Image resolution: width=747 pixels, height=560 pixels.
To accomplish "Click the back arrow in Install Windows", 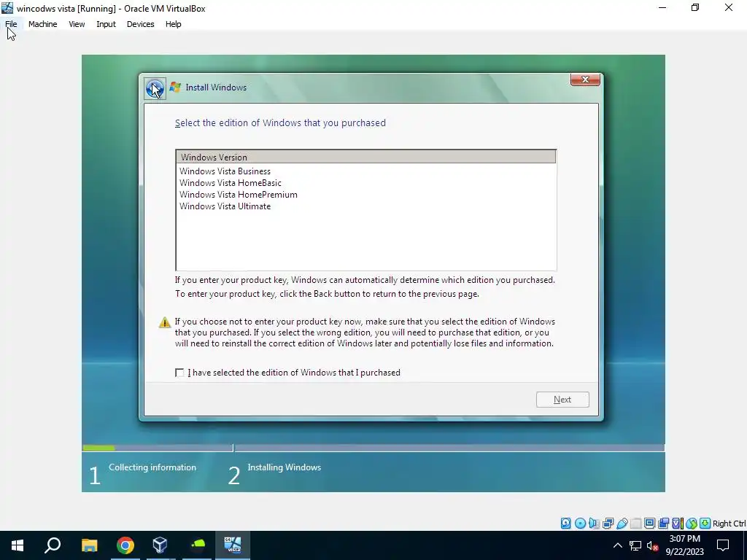I will pos(155,88).
